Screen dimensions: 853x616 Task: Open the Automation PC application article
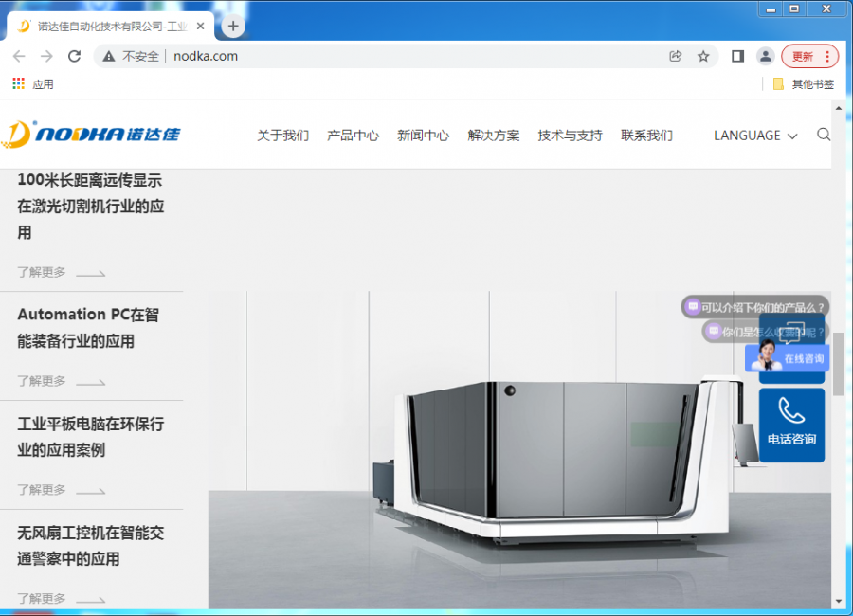[88, 327]
